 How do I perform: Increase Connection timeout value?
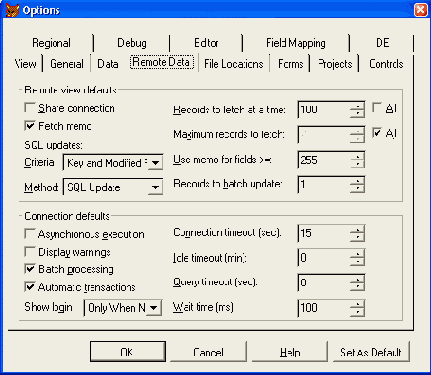(x=357, y=229)
